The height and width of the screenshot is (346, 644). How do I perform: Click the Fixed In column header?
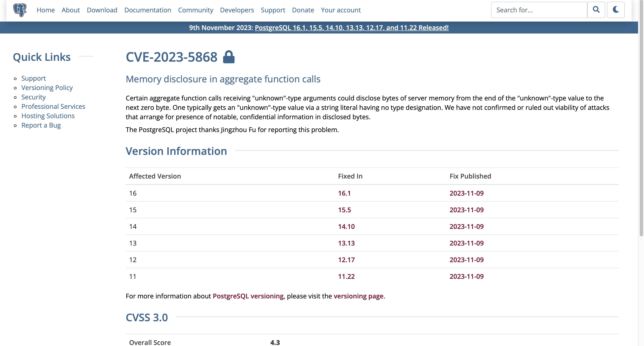pyautogui.click(x=350, y=176)
